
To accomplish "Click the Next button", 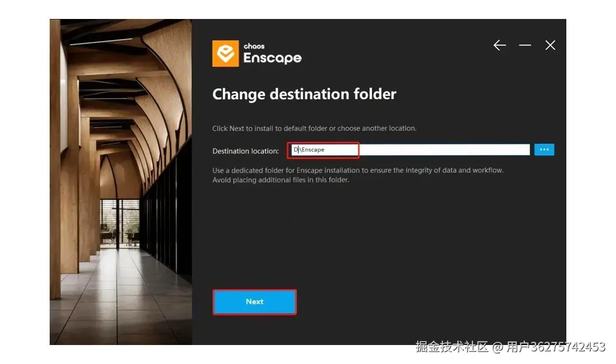I will click(255, 302).
